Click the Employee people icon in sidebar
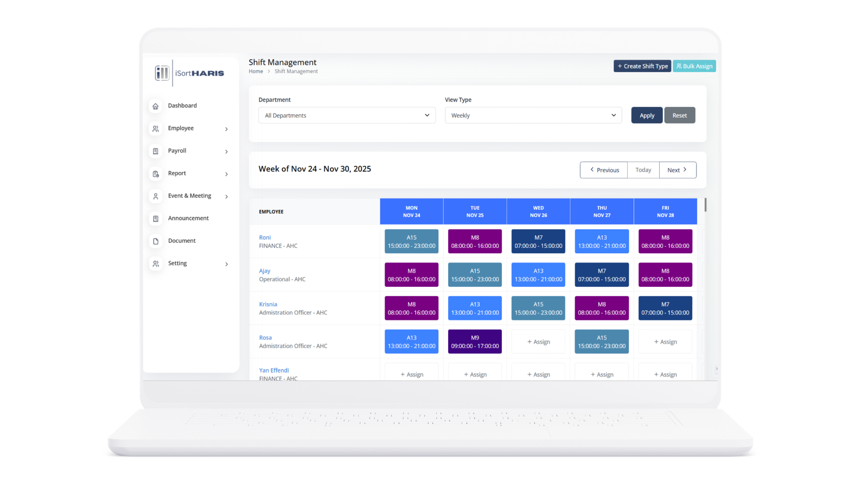The image size is (868, 488). click(156, 129)
